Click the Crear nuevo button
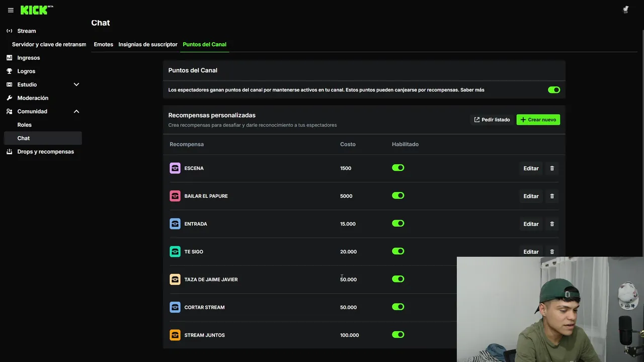The height and width of the screenshot is (362, 644). point(538,120)
